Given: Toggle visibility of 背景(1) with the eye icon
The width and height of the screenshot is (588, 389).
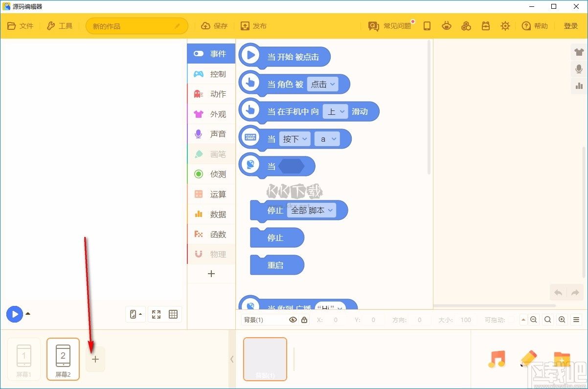Looking at the screenshot, I should click(293, 319).
